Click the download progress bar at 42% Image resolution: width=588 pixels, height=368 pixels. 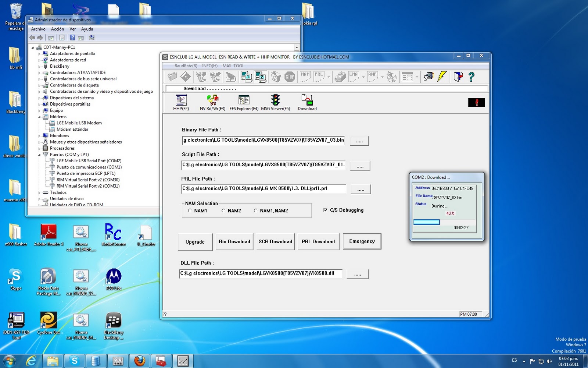coord(445,222)
